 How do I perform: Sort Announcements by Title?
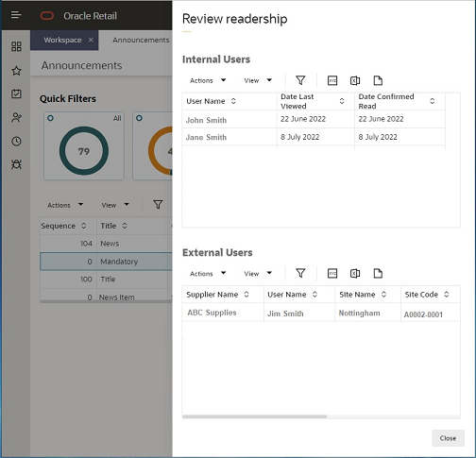(125, 226)
